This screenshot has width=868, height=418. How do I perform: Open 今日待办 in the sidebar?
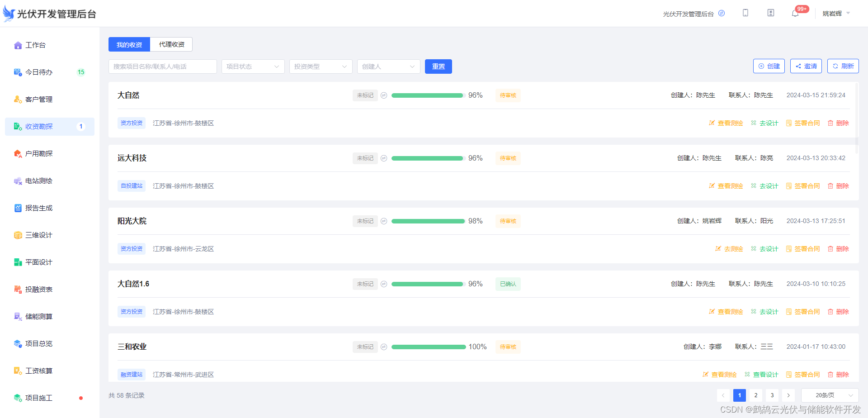[x=50, y=72]
